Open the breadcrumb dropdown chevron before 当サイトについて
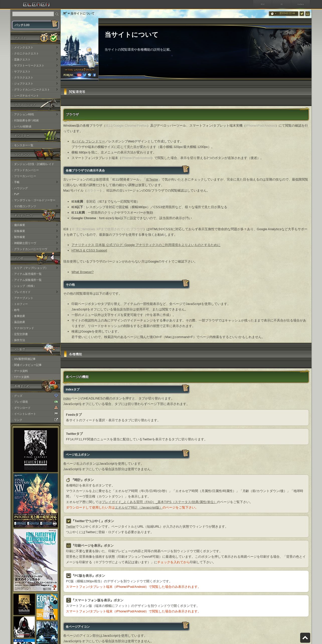322x644 pixels. (69, 14)
